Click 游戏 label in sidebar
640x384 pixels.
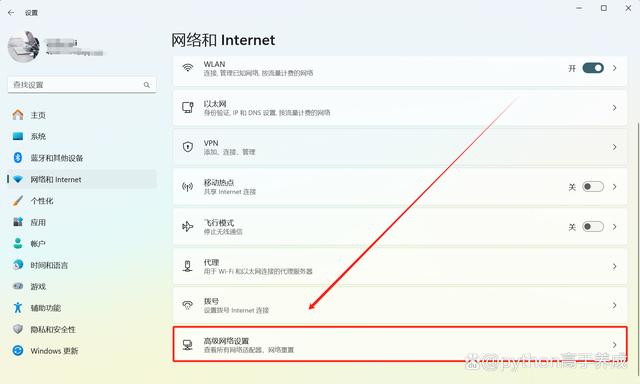click(38, 286)
